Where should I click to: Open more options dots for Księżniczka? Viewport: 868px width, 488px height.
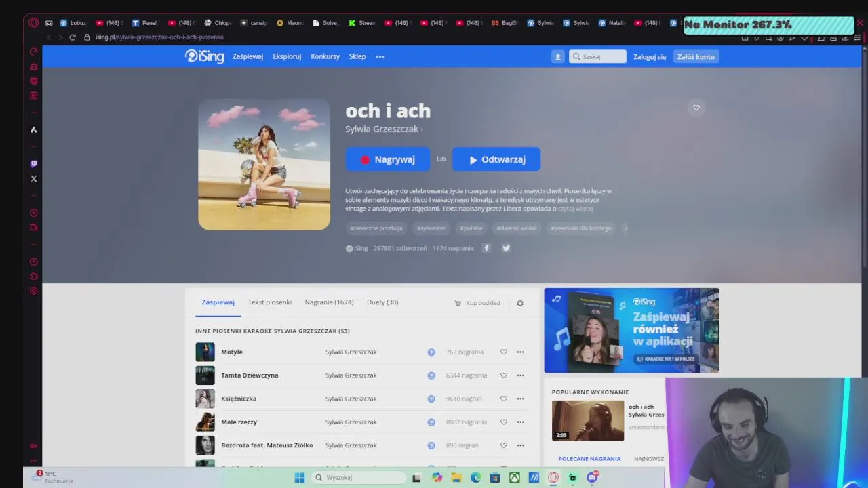tap(520, 399)
